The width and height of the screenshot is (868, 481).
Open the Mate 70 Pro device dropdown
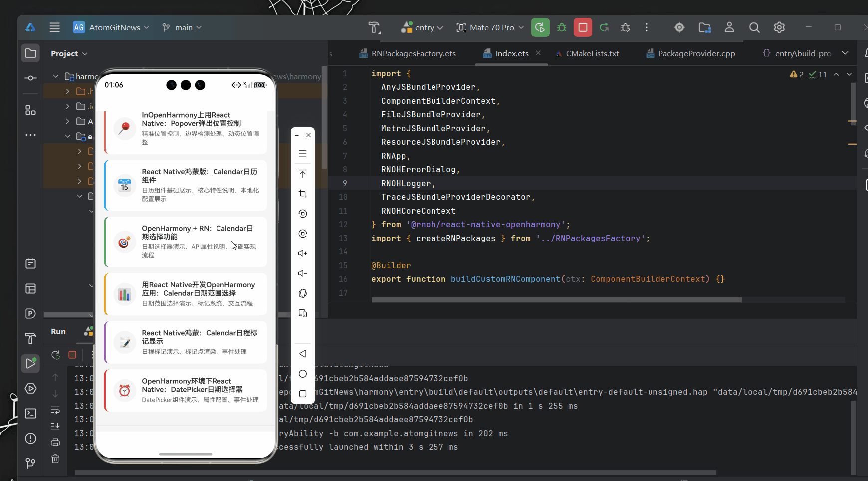click(x=490, y=27)
